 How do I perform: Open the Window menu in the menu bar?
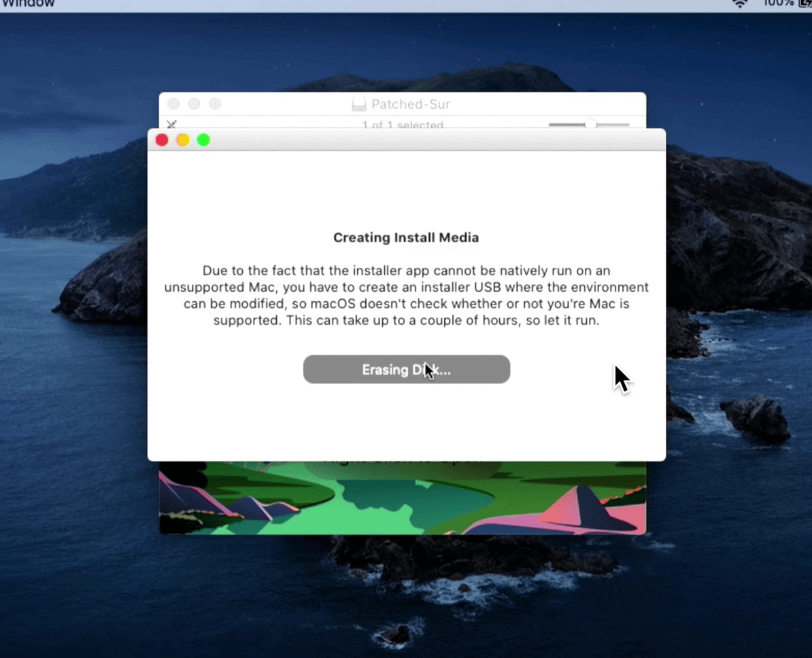pyautogui.click(x=27, y=3)
